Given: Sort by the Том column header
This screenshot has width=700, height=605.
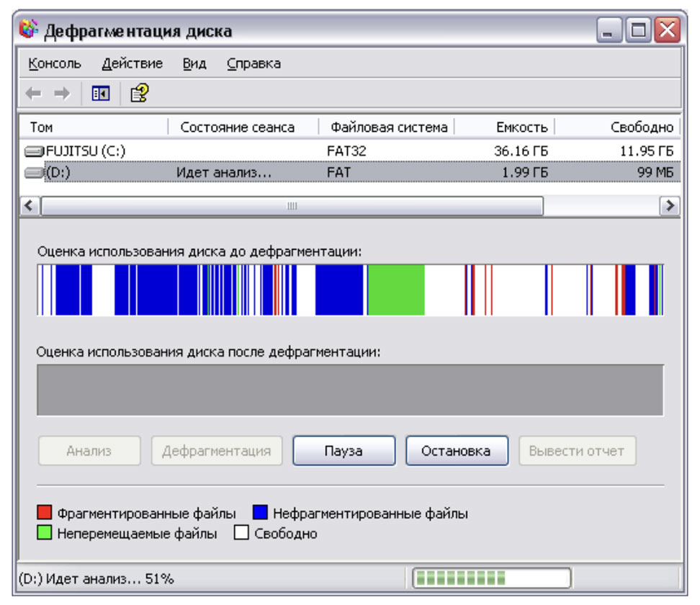Looking at the screenshot, I should coord(94,127).
